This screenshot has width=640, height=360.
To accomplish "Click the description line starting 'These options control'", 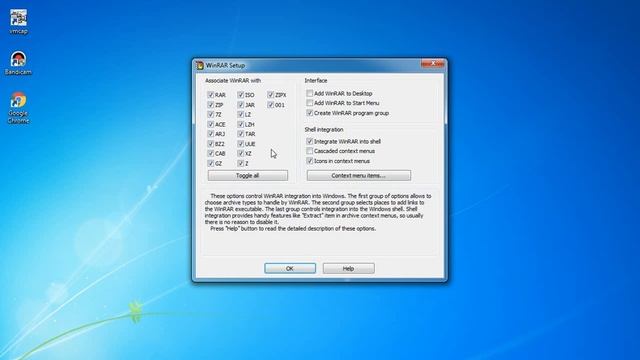I will (321, 196).
